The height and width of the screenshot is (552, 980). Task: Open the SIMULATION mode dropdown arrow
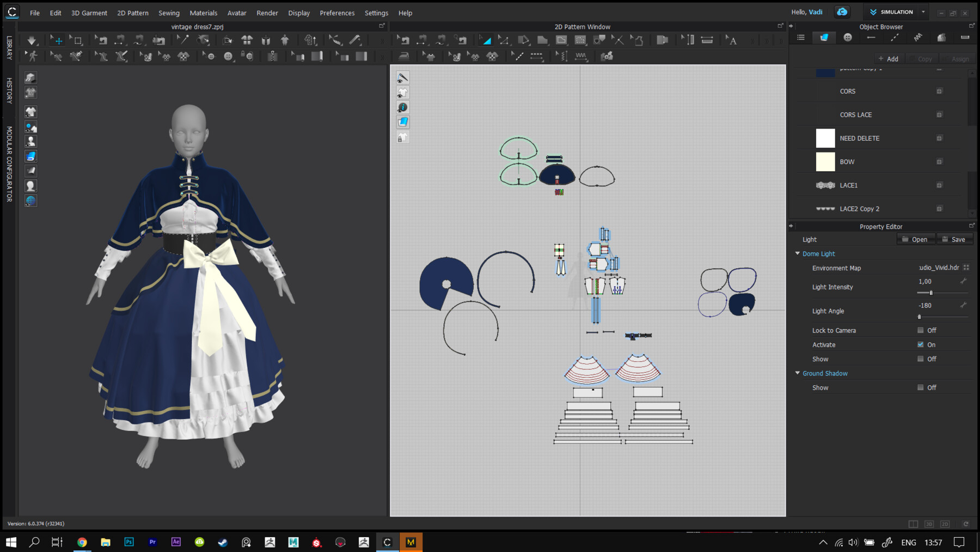click(x=923, y=12)
